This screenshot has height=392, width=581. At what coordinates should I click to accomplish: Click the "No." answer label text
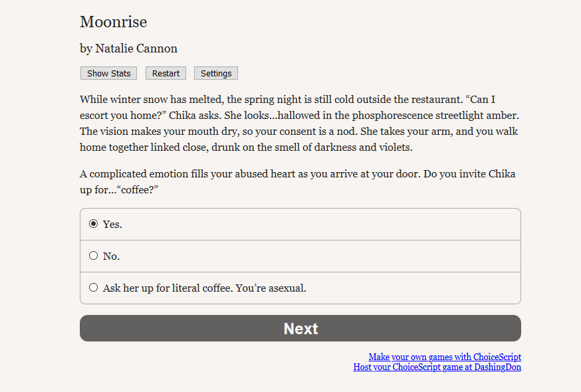point(111,256)
